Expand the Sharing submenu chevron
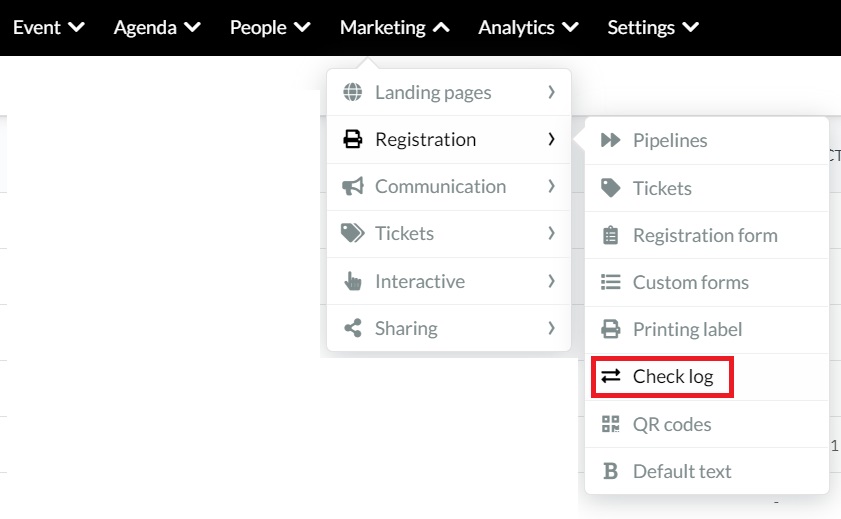Image resolution: width=841 pixels, height=519 pixels. (x=551, y=328)
